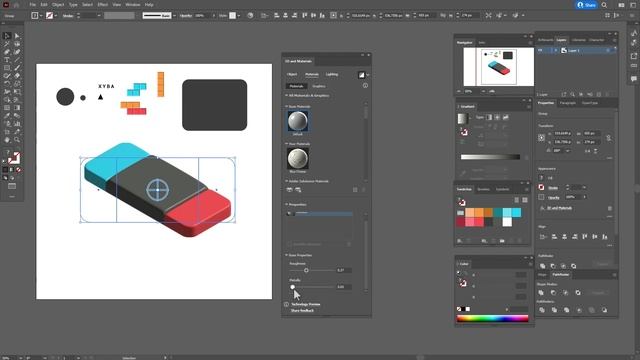Open the Window menu
Image resolution: width=640 pixels, height=360 pixels.
point(133,5)
